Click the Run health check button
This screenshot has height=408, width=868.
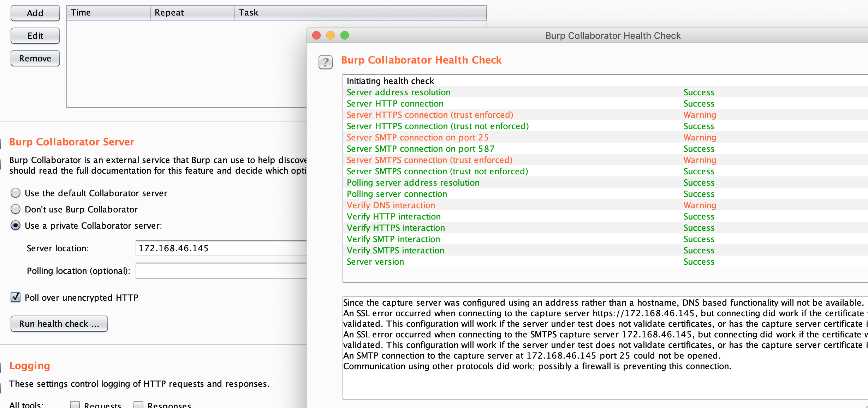(x=59, y=324)
